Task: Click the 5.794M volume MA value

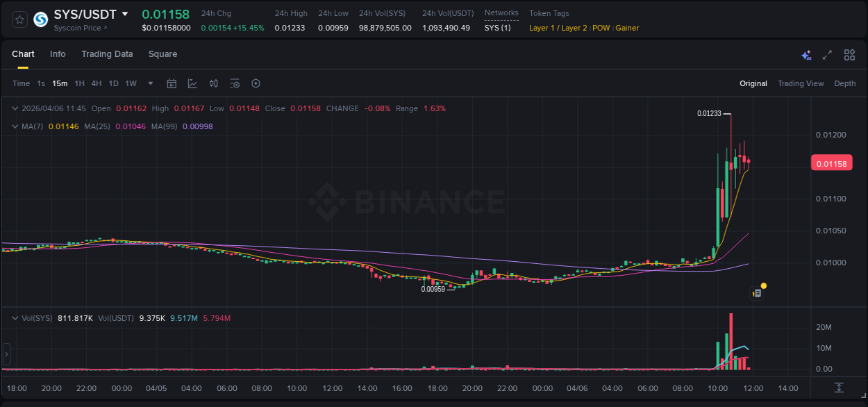Action: 217,318
